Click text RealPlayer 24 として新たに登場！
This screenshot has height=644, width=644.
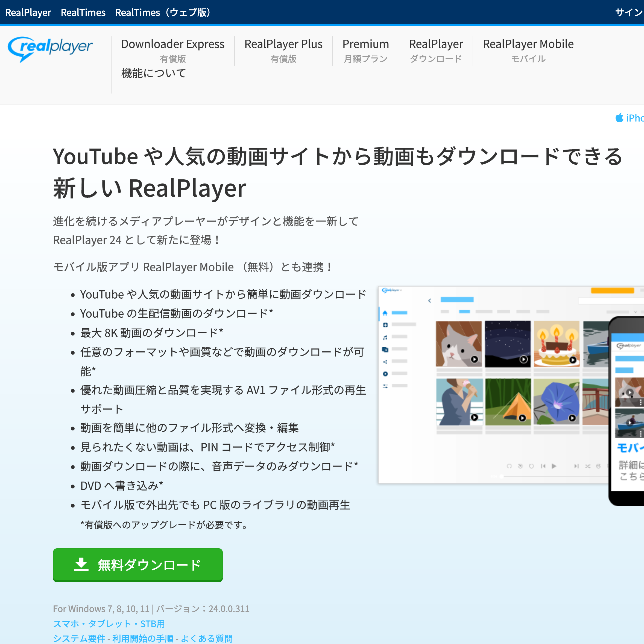137,240
